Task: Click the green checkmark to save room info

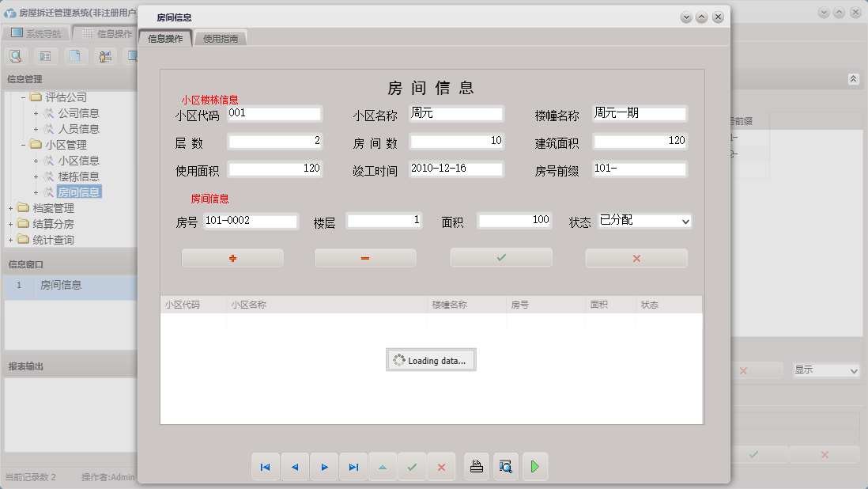Action: click(x=500, y=257)
